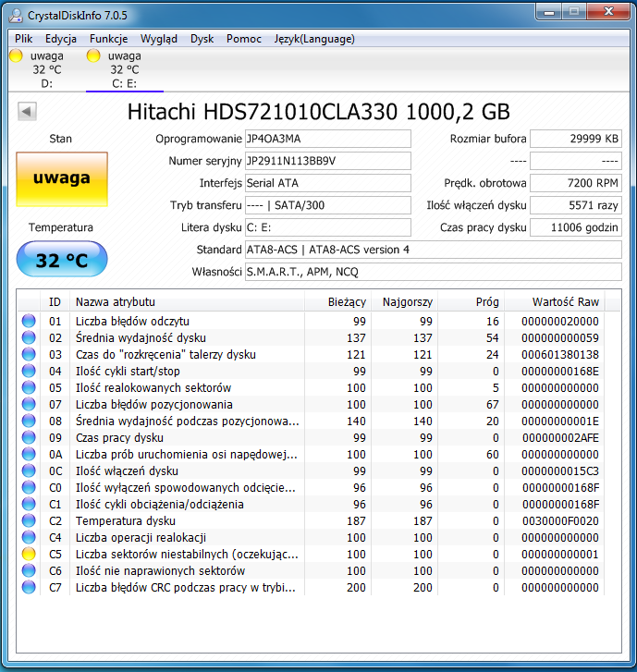Click the blue status orb for attribute C4
Screen dimensions: 637x672
[x=29, y=537]
